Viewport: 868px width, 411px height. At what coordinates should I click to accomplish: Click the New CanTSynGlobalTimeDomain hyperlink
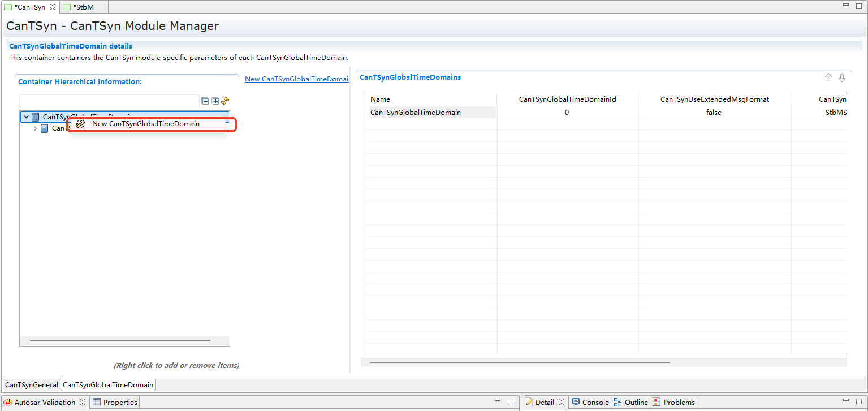[296, 79]
